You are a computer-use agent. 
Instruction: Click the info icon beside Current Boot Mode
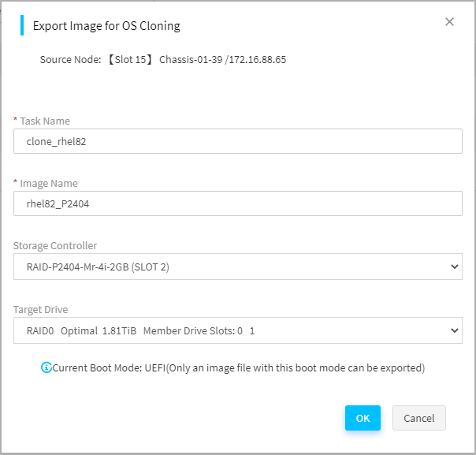[46, 367]
